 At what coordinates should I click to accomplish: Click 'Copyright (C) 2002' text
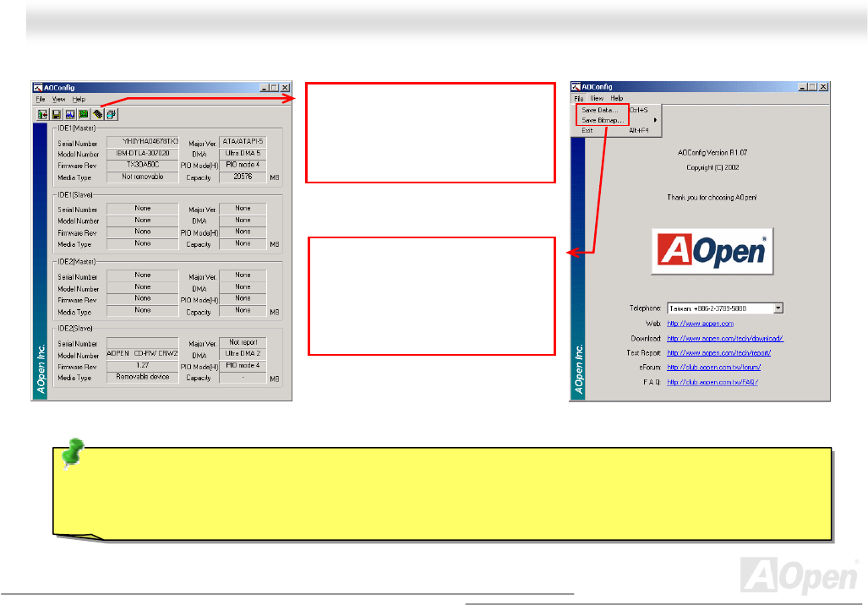pyautogui.click(x=712, y=167)
